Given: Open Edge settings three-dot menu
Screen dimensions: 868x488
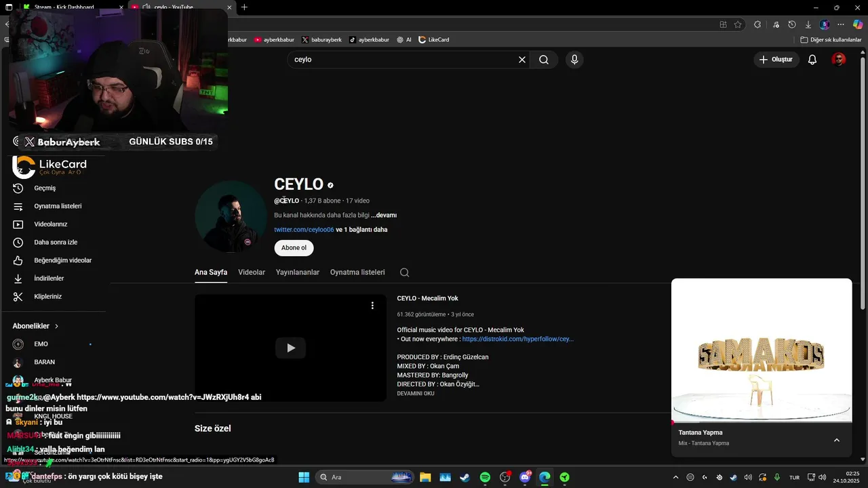Looking at the screenshot, I should [x=841, y=24].
